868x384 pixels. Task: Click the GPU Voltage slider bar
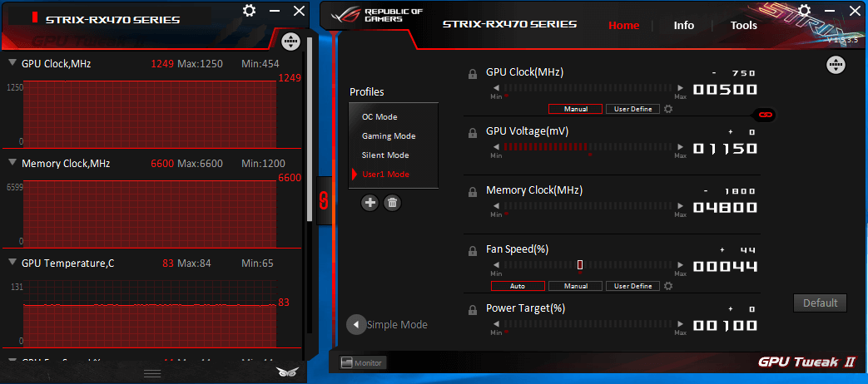coord(588,146)
